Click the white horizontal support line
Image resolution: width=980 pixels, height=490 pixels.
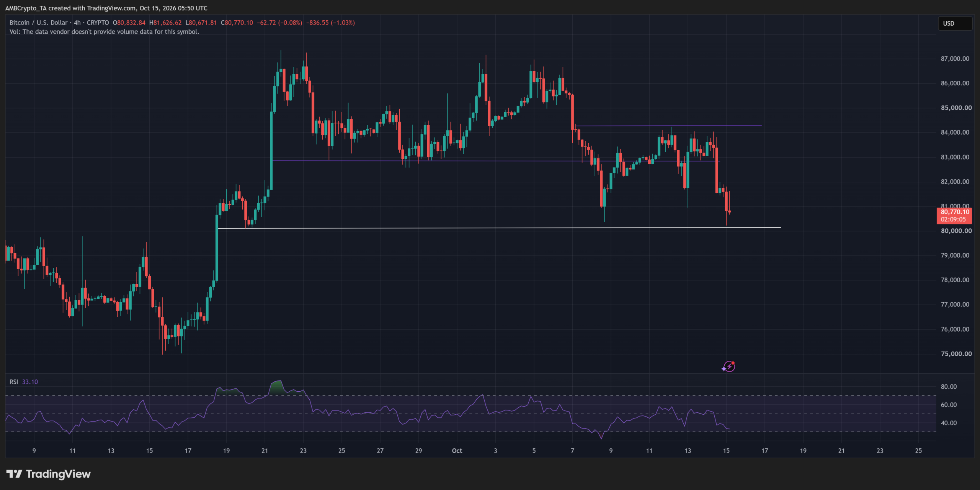coord(499,228)
